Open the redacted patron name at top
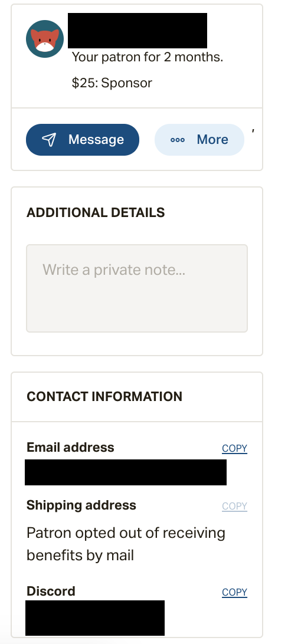This screenshot has height=644, width=288. (x=138, y=31)
